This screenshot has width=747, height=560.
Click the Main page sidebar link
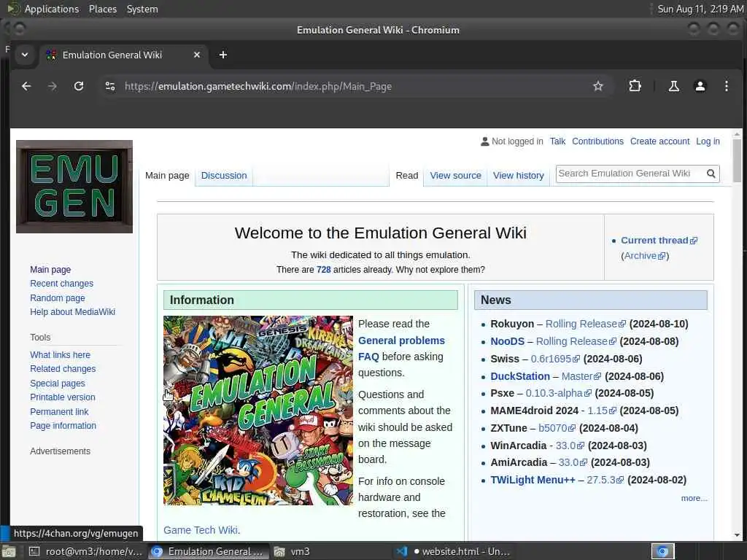point(50,269)
